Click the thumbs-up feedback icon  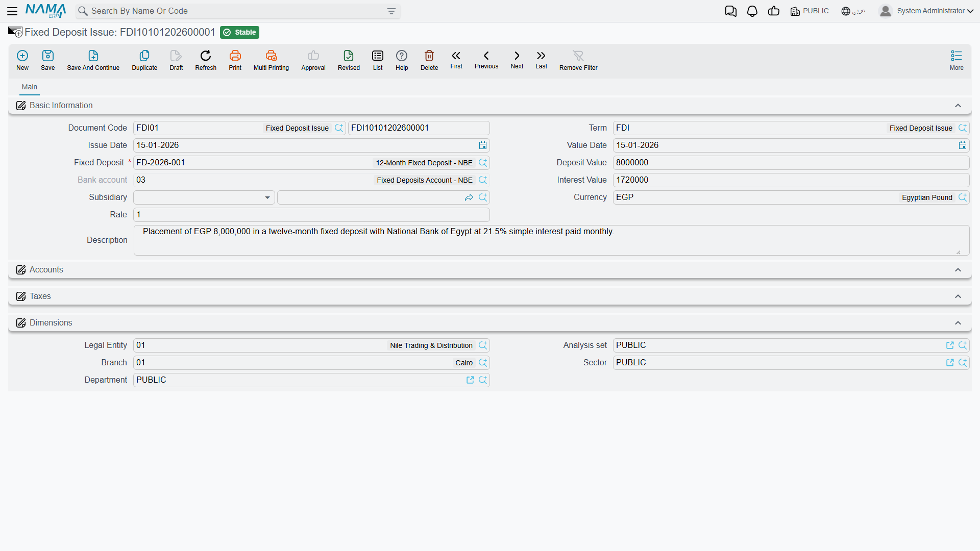[x=774, y=11]
